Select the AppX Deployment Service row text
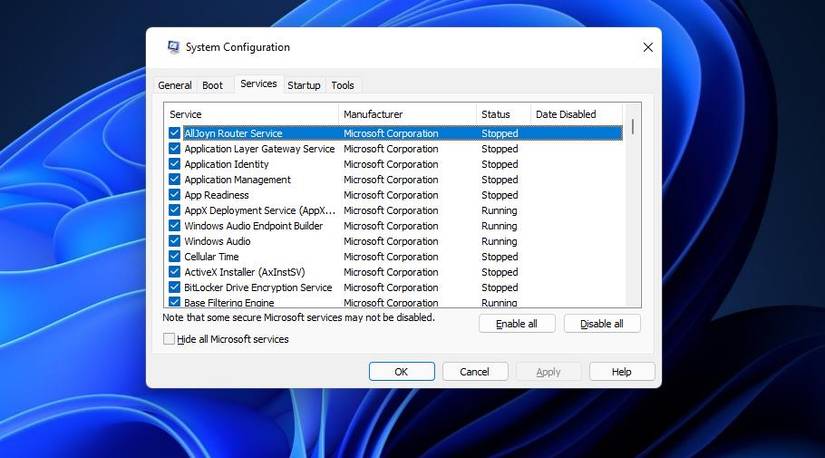Image resolution: width=825 pixels, height=458 pixels. point(259,210)
